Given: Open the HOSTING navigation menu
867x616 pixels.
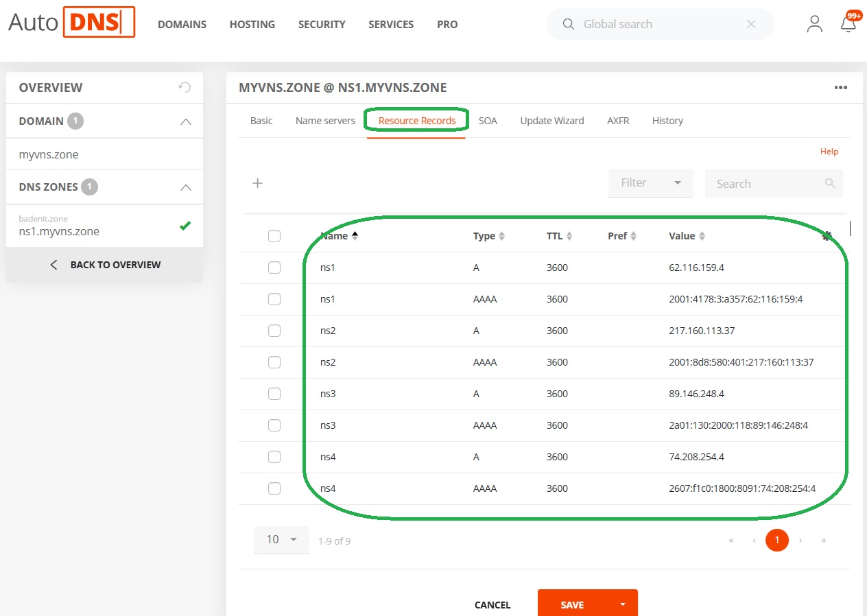Looking at the screenshot, I should click(x=252, y=24).
